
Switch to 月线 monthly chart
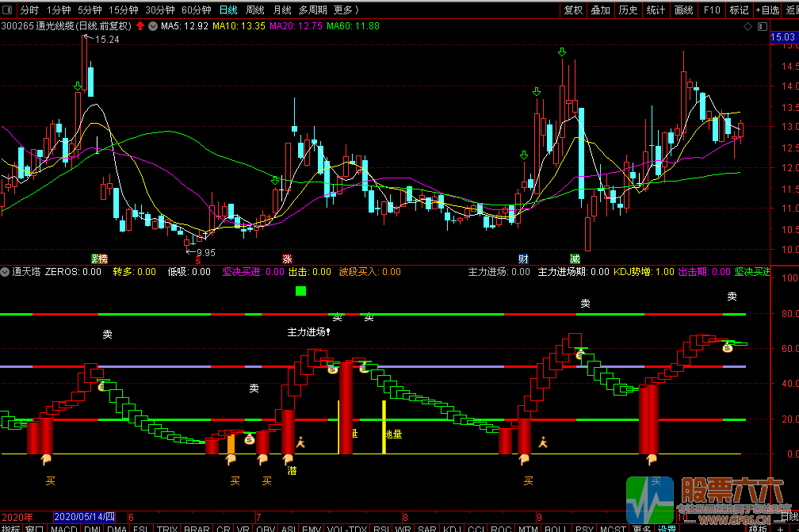click(x=282, y=10)
